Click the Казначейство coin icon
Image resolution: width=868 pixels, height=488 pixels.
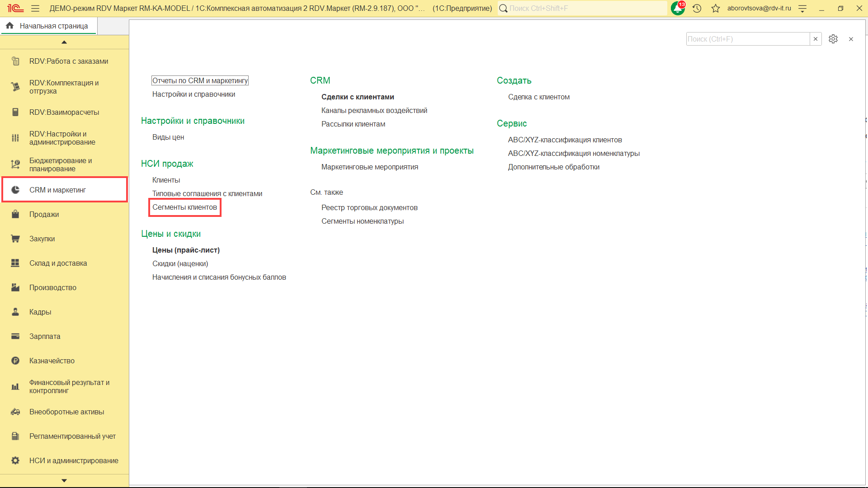click(15, 361)
